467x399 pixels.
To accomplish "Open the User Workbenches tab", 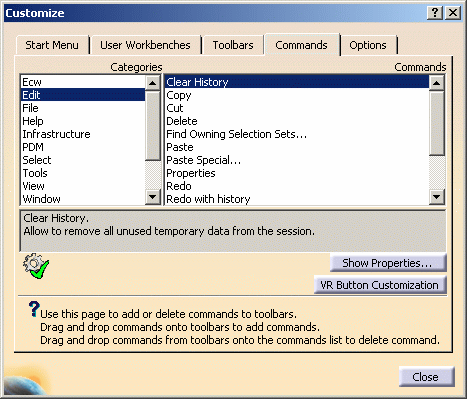I will (x=145, y=45).
